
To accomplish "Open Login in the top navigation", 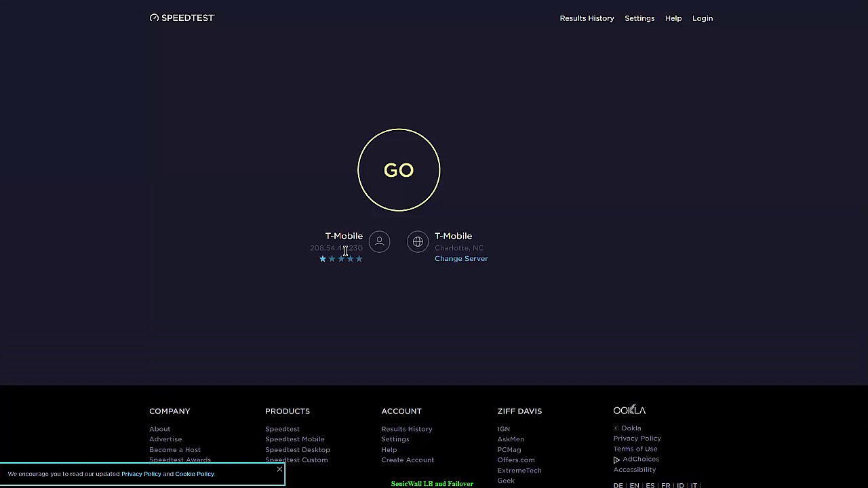I will pos(703,18).
